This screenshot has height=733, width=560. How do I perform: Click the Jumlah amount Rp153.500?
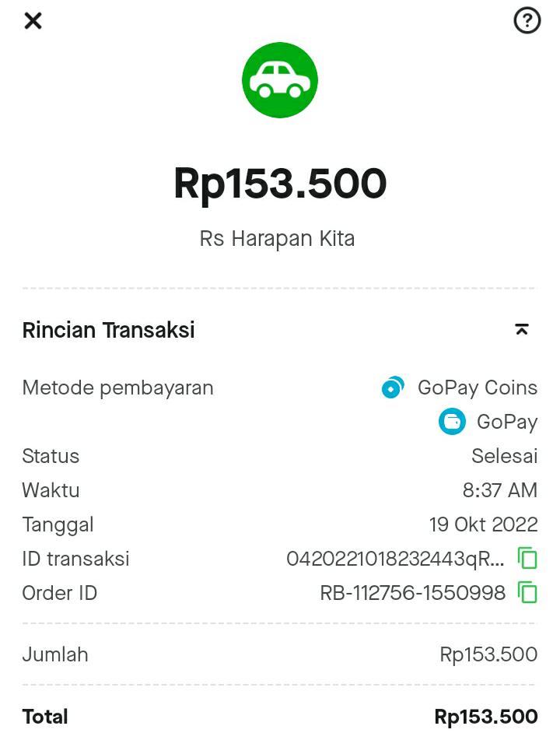click(x=488, y=654)
